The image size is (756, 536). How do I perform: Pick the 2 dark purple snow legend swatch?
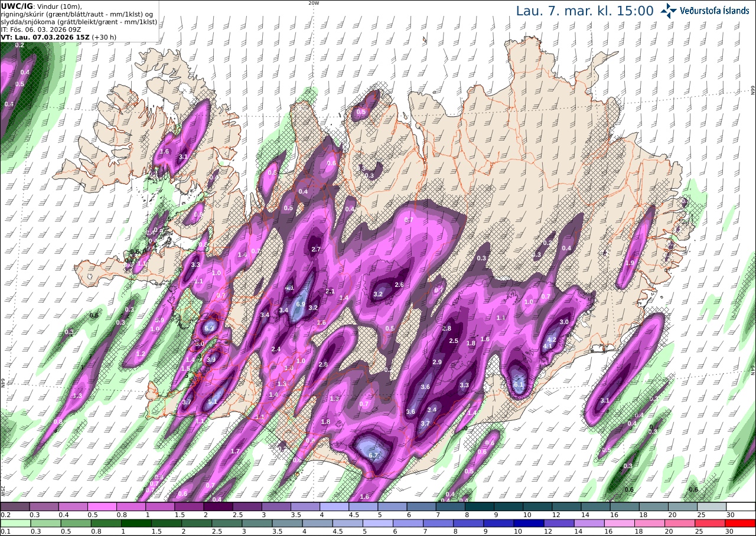pos(218,506)
